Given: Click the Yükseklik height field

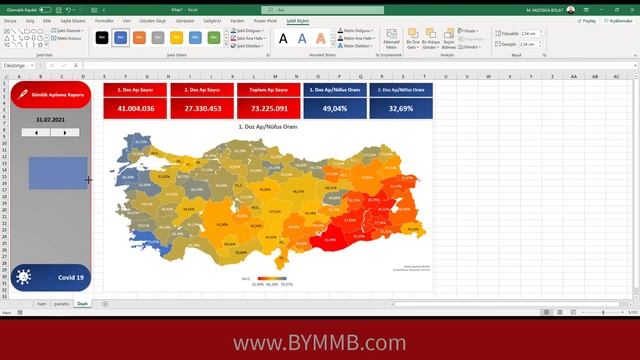Looking at the screenshot, I should [x=529, y=33].
